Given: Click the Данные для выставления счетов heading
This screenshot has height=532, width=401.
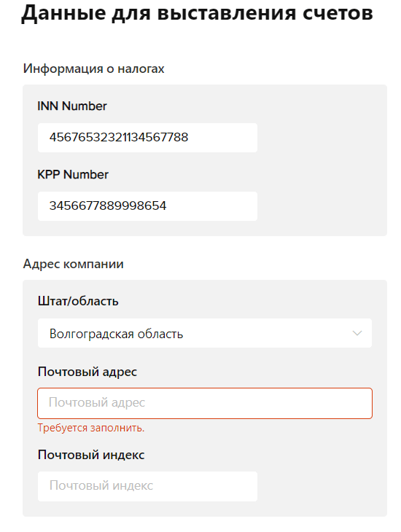Looking at the screenshot, I should 198,14.
